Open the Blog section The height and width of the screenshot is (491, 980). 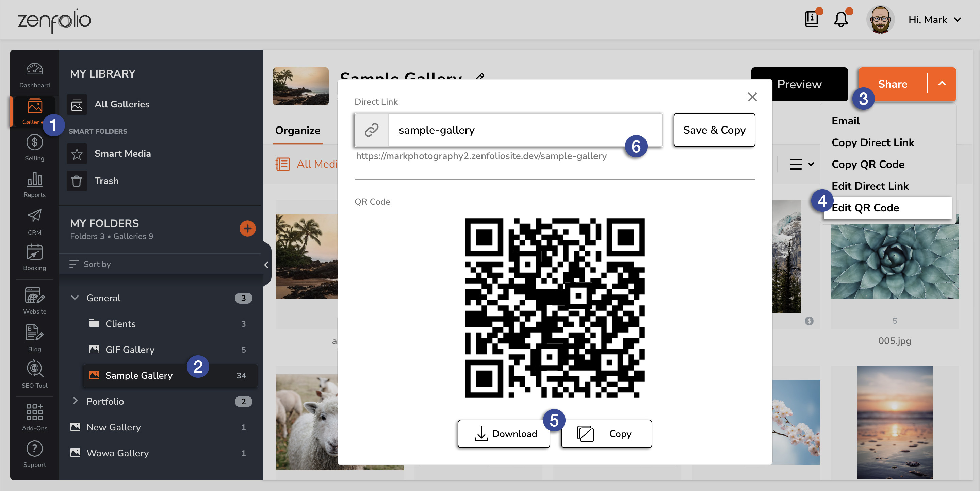pos(35,338)
